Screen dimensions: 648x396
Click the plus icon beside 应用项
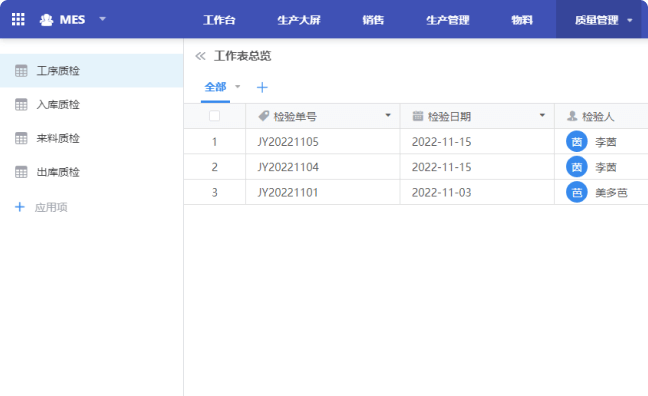(x=19, y=207)
